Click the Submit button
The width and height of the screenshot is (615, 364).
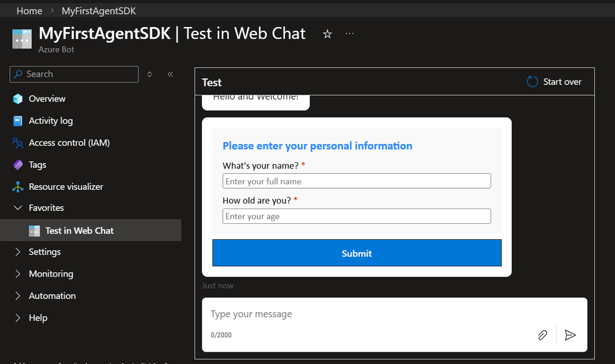[x=356, y=253]
